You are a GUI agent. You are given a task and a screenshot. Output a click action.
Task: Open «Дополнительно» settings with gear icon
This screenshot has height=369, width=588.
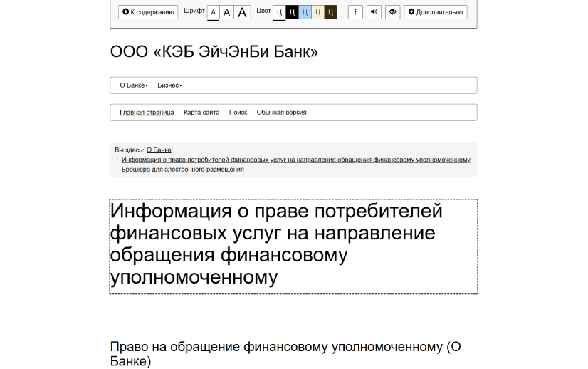pos(436,12)
